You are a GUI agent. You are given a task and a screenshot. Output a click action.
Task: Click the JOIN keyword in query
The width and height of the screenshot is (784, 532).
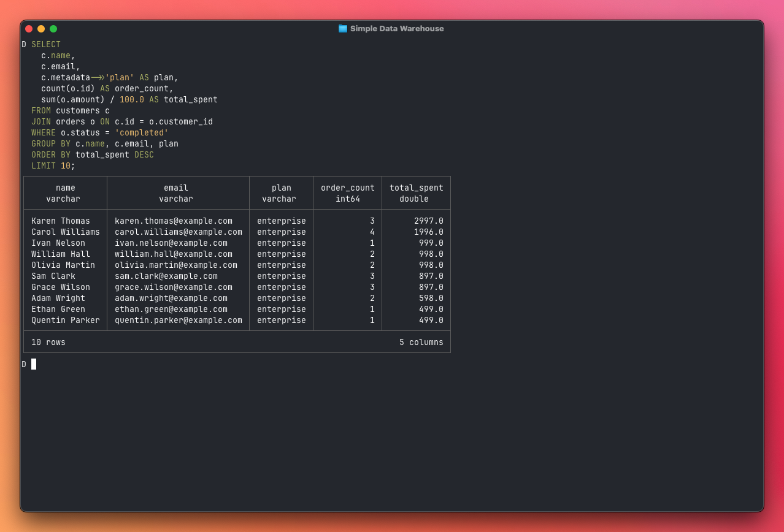tap(41, 122)
